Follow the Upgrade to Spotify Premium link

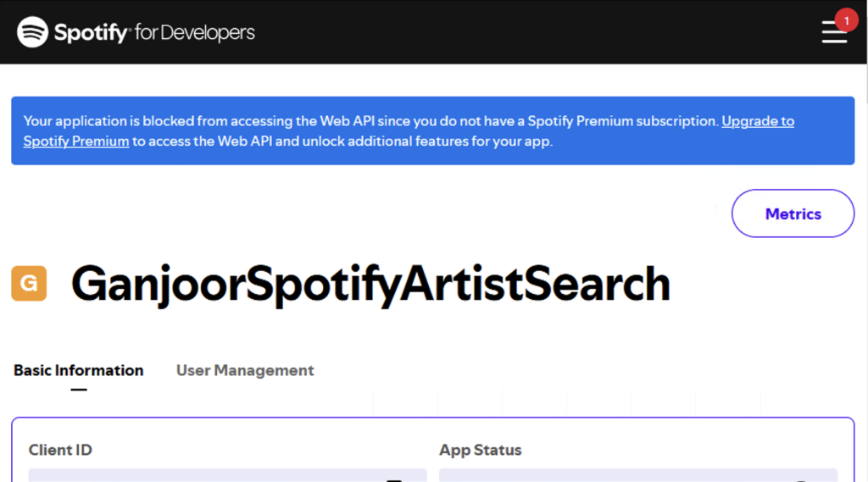[x=757, y=121]
